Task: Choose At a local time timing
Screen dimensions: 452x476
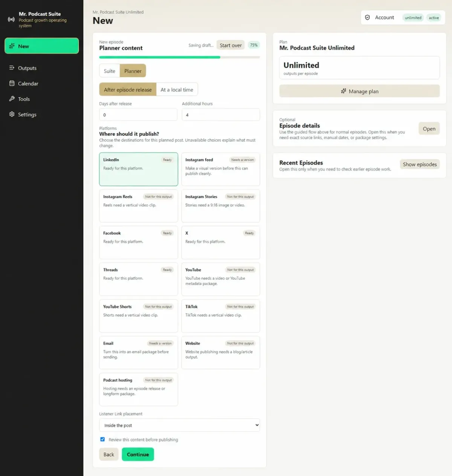Action: 177,89
